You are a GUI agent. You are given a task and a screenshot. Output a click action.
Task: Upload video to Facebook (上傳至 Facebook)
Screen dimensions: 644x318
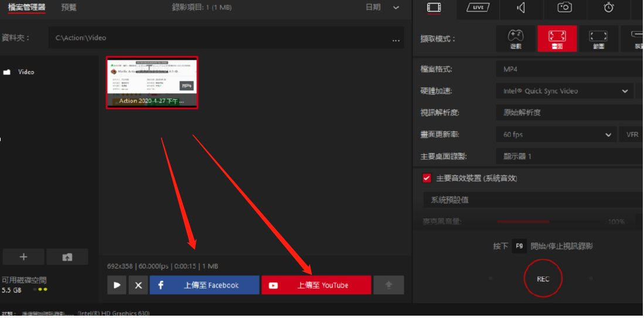pos(205,285)
